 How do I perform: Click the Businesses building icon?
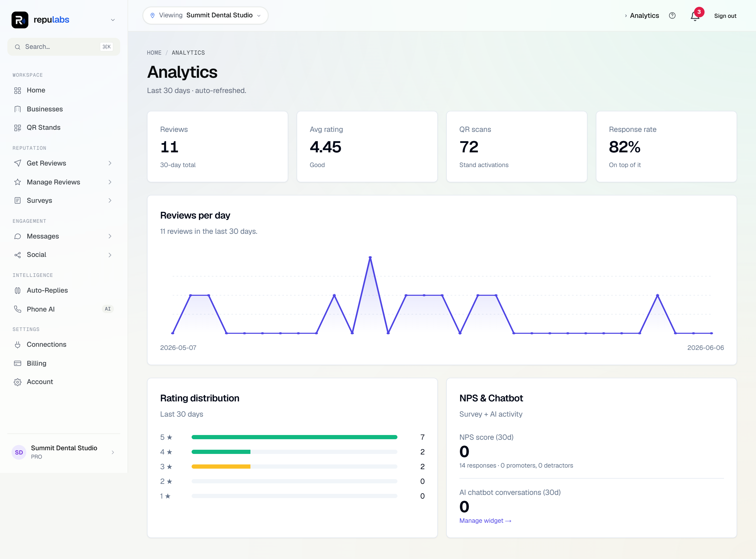coord(18,109)
